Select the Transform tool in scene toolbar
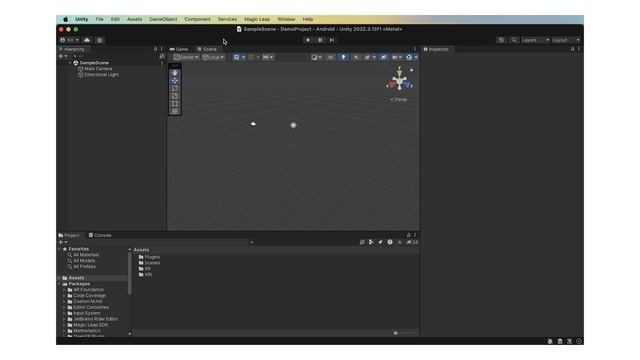This screenshot has width=640, height=360. pos(175,111)
